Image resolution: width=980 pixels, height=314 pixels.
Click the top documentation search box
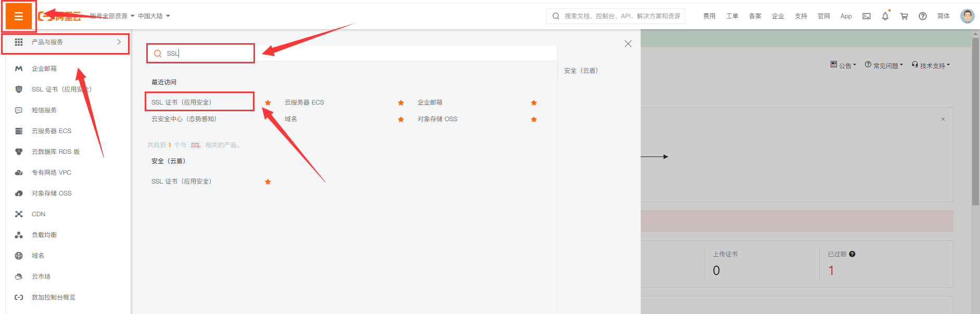[616, 16]
